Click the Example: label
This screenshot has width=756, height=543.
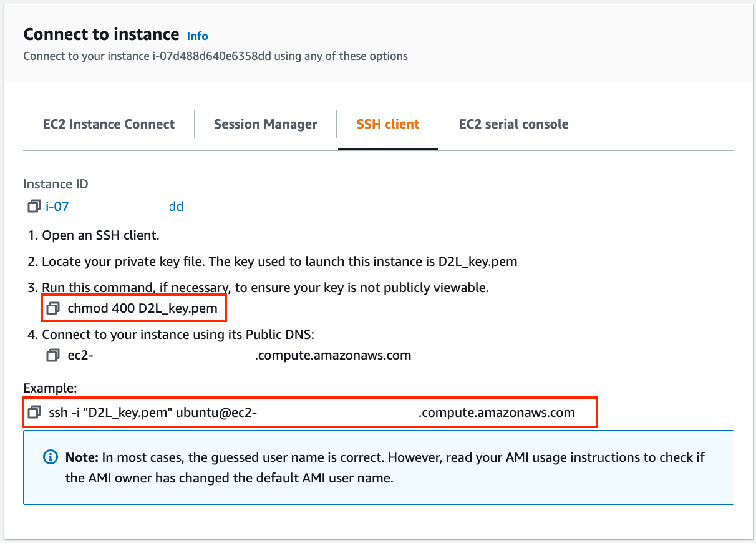49,388
